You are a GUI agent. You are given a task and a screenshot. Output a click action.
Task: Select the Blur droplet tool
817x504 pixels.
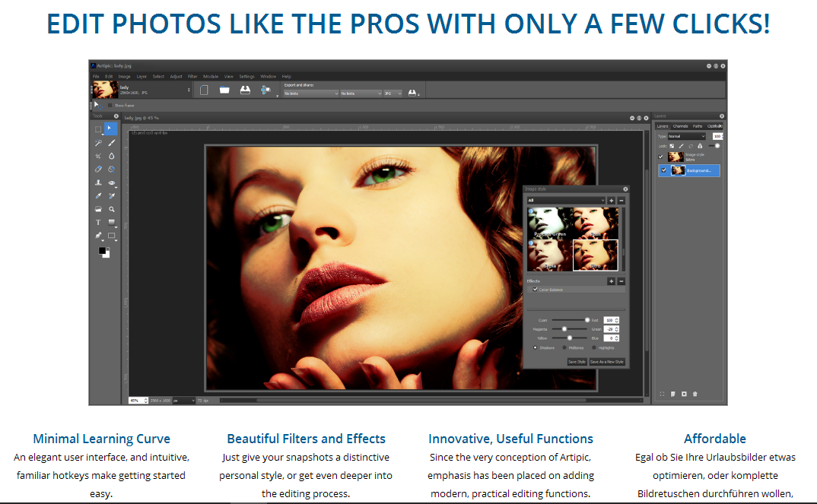coord(112,156)
